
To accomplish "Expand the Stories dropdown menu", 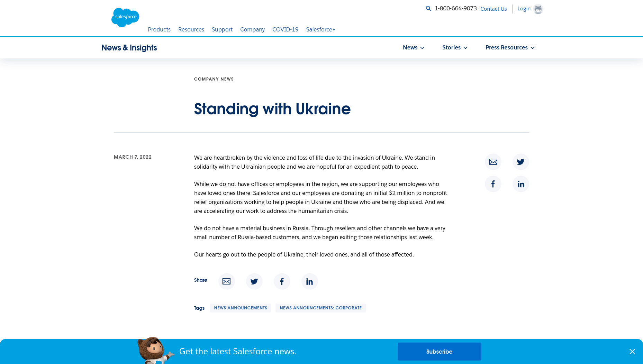I will pos(455,48).
